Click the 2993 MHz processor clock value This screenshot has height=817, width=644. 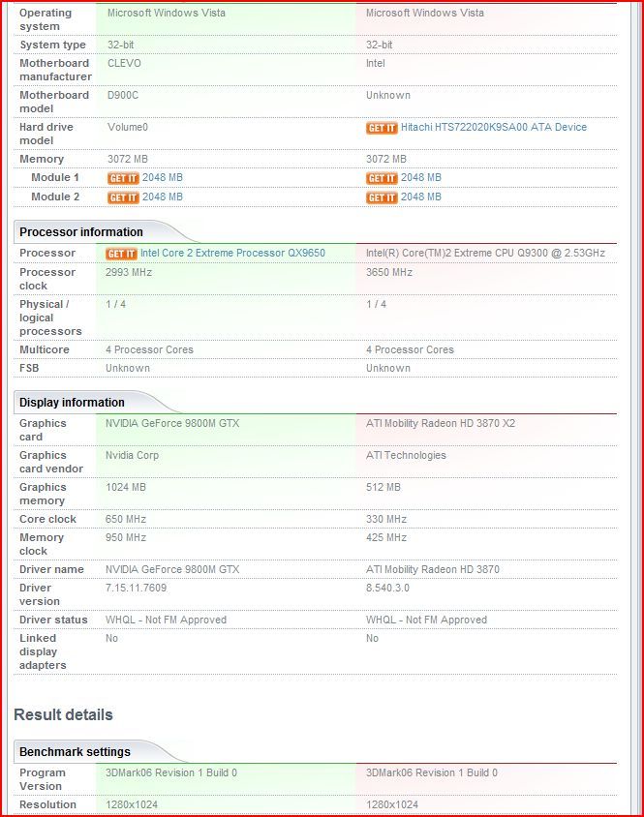tap(128, 272)
